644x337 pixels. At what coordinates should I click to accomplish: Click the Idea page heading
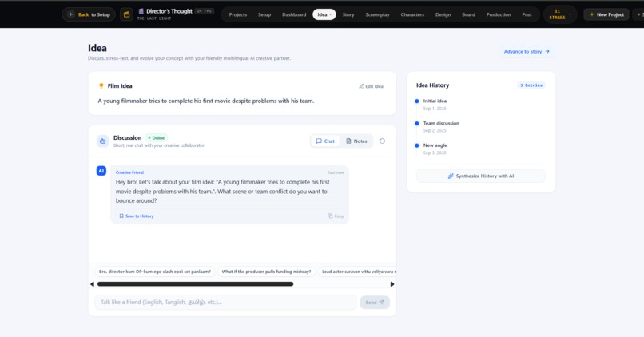(97, 48)
